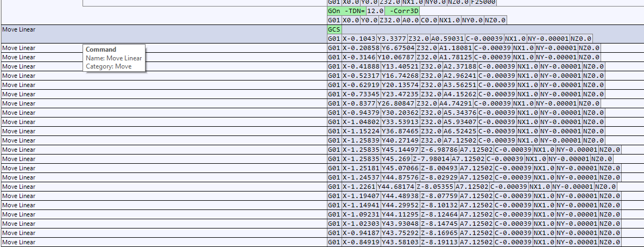
Task: Select the Y20.13574 cell
Action: [400, 85]
